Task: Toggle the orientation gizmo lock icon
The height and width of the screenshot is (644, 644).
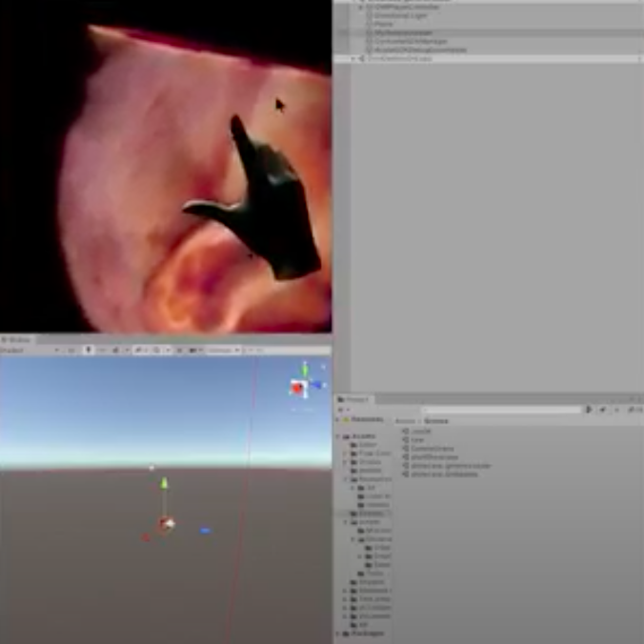Action: pos(323,367)
